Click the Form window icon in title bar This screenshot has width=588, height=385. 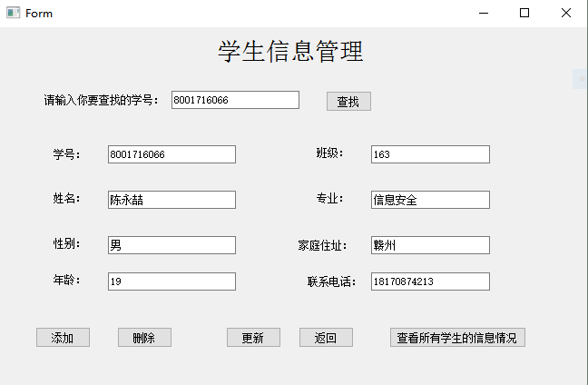[13, 13]
